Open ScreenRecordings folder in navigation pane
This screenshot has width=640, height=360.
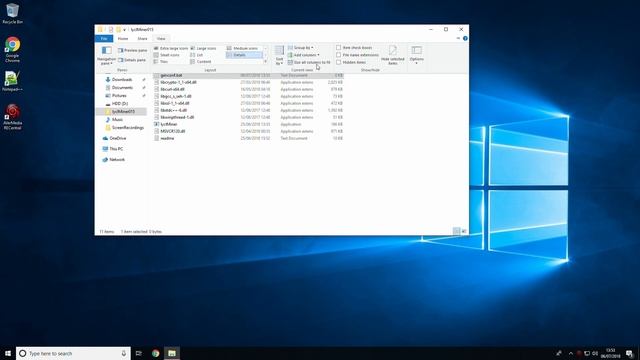[x=127, y=128]
